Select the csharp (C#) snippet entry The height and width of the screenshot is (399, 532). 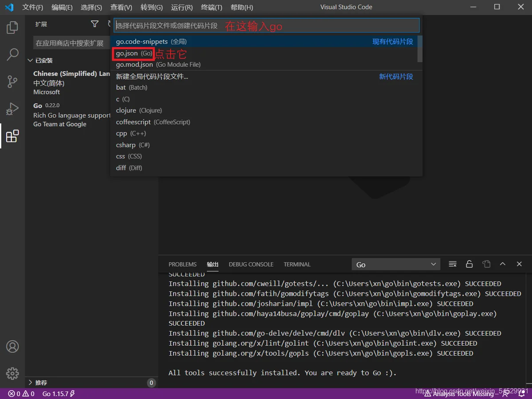(x=264, y=145)
